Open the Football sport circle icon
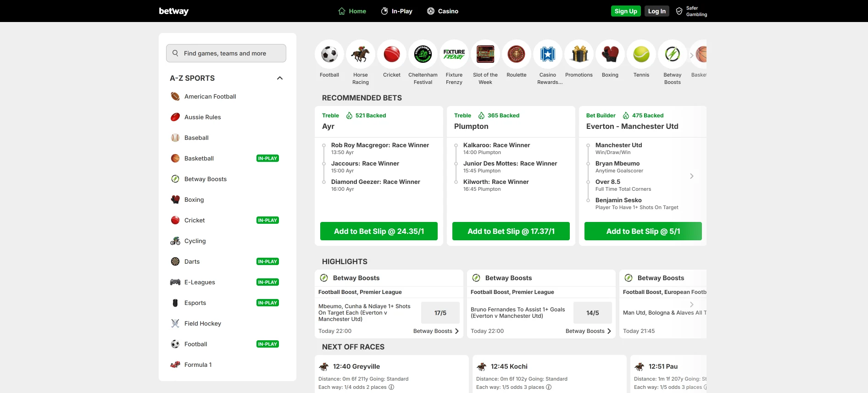 [x=329, y=55]
